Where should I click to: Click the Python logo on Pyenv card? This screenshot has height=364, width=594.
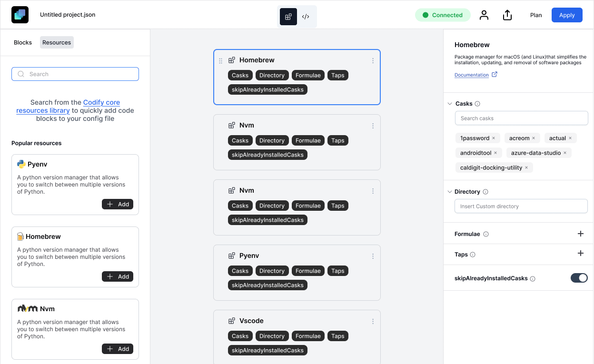click(x=21, y=164)
